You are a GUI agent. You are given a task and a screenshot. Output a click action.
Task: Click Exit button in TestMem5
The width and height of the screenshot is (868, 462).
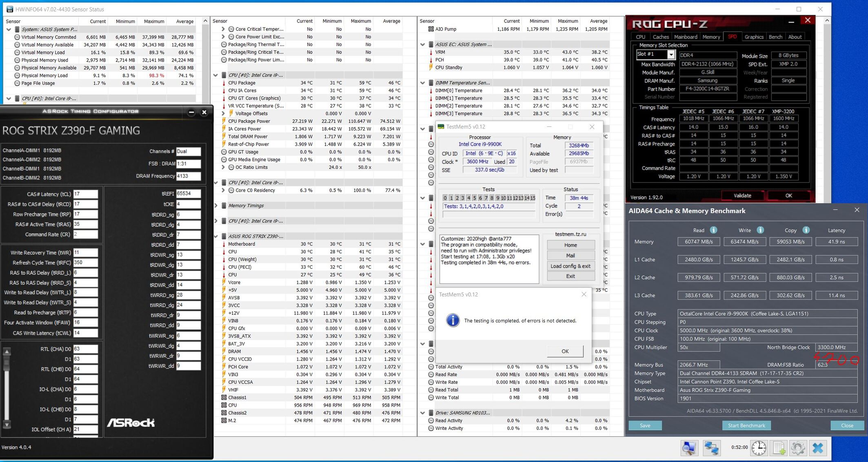tap(571, 276)
